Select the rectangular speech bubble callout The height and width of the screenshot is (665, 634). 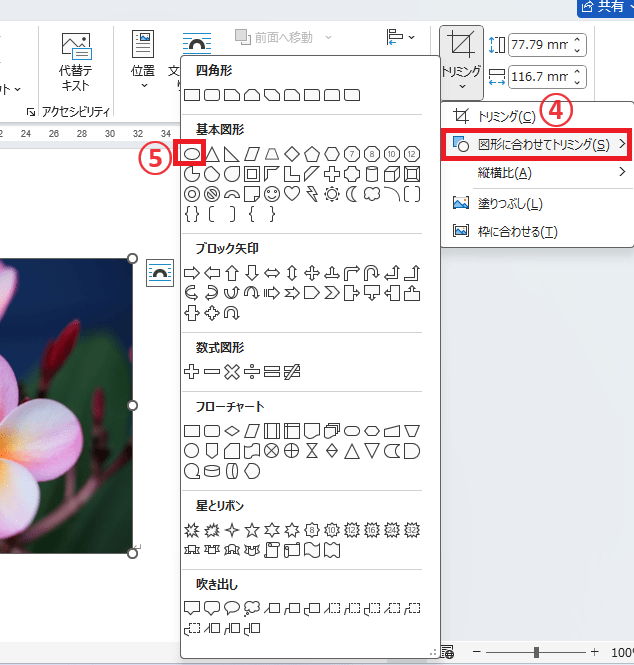pos(192,608)
